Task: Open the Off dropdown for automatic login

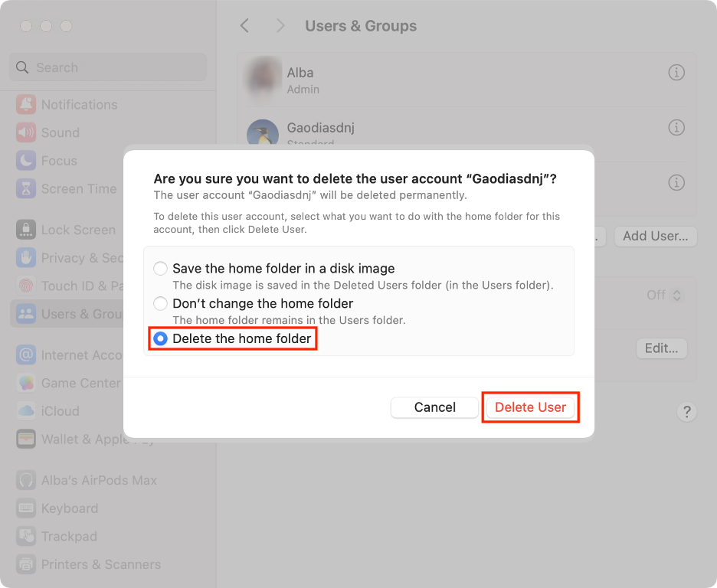Action: [x=666, y=295]
